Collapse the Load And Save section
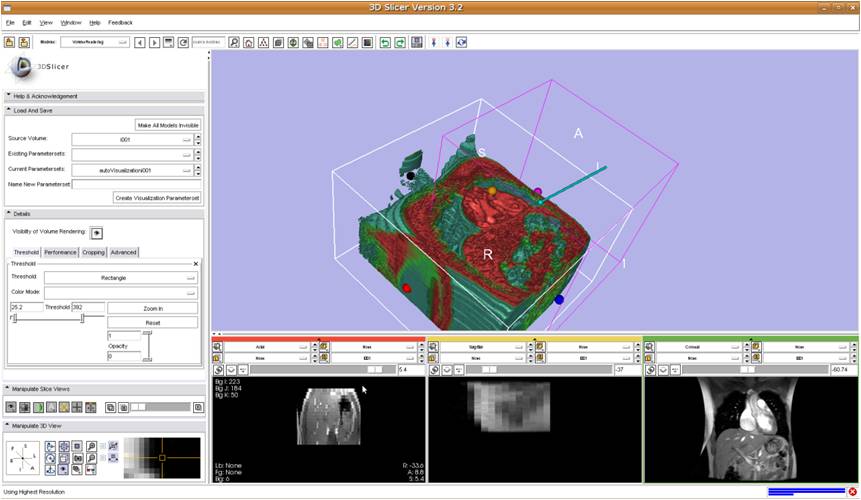The image size is (861, 500). pyautogui.click(x=104, y=111)
